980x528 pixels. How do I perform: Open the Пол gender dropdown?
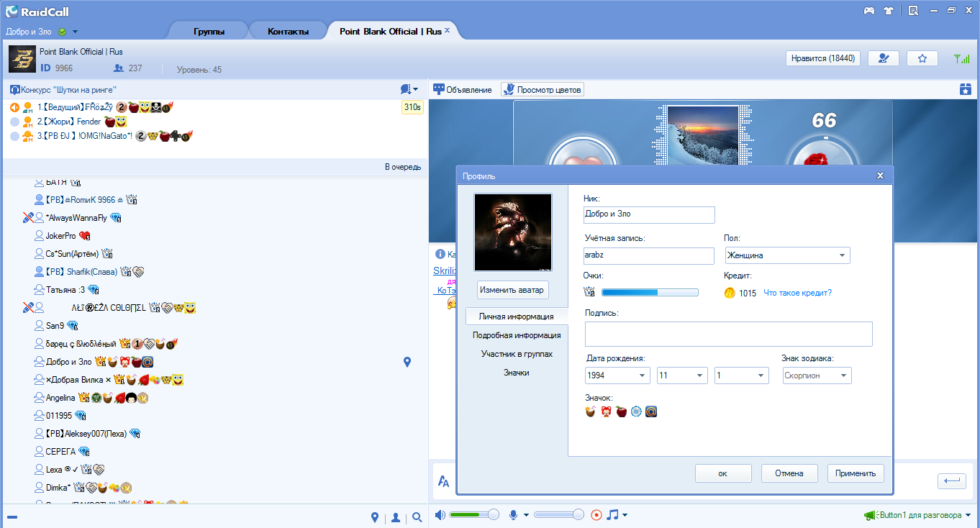pyautogui.click(x=786, y=255)
